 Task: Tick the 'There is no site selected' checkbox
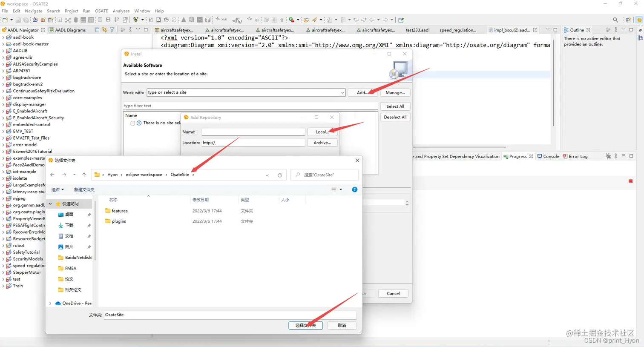(x=133, y=123)
